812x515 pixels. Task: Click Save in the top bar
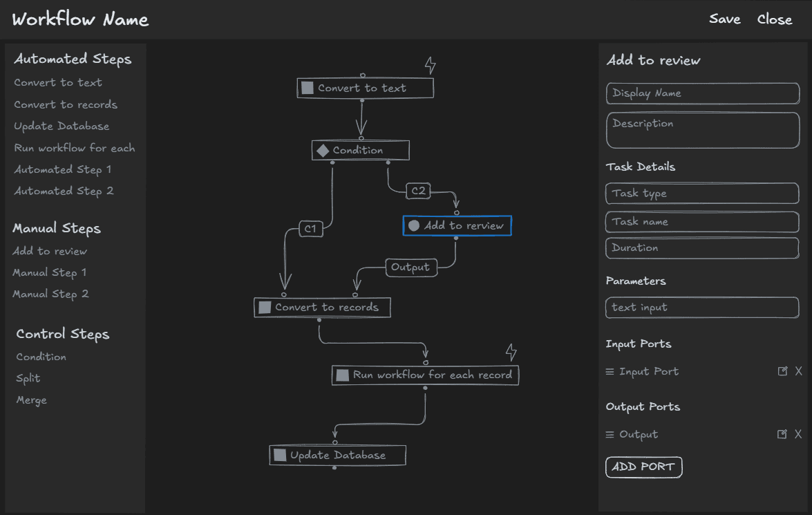pyautogui.click(x=724, y=19)
